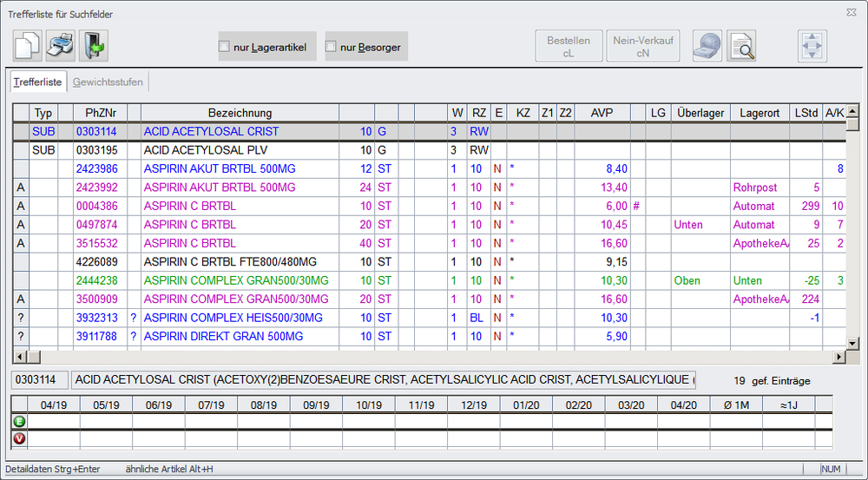Click the new document (copy pages) icon
This screenshot has height=480, width=868.
[27, 45]
